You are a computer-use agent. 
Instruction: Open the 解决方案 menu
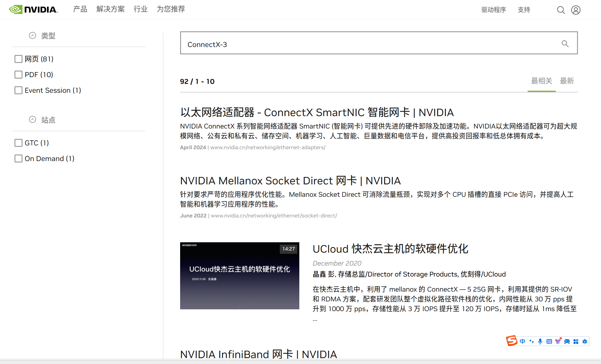pos(110,9)
